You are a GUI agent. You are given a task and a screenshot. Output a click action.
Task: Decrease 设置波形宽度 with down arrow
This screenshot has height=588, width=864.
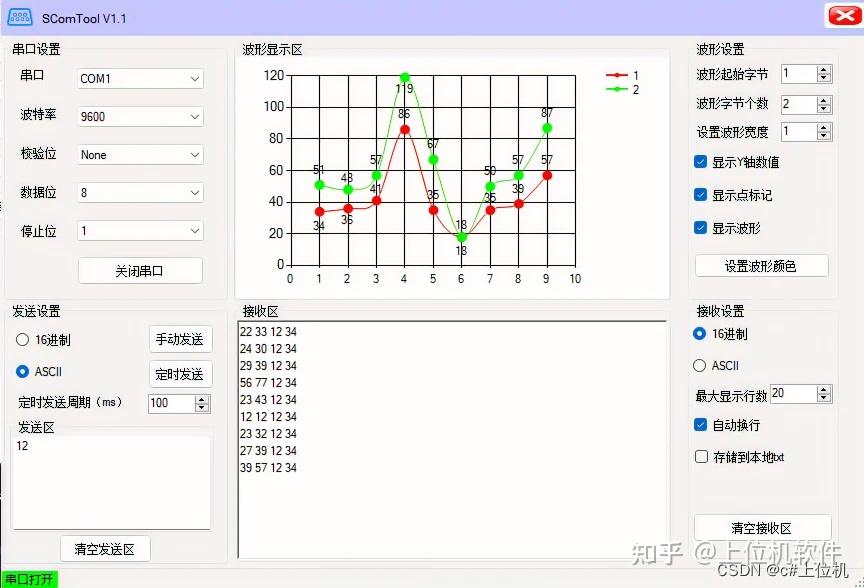point(824,136)
